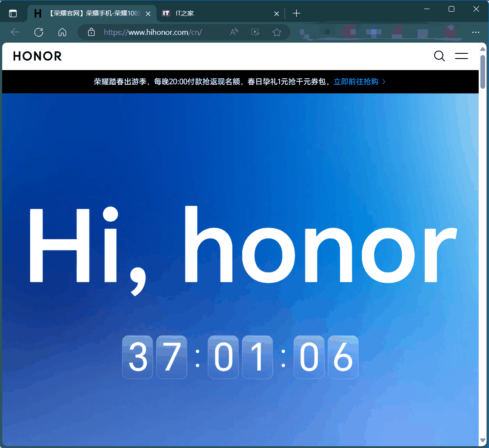Viewport: 489px width, 448px height.
Task: Click the HONOR logo
Action: point(37,56)
